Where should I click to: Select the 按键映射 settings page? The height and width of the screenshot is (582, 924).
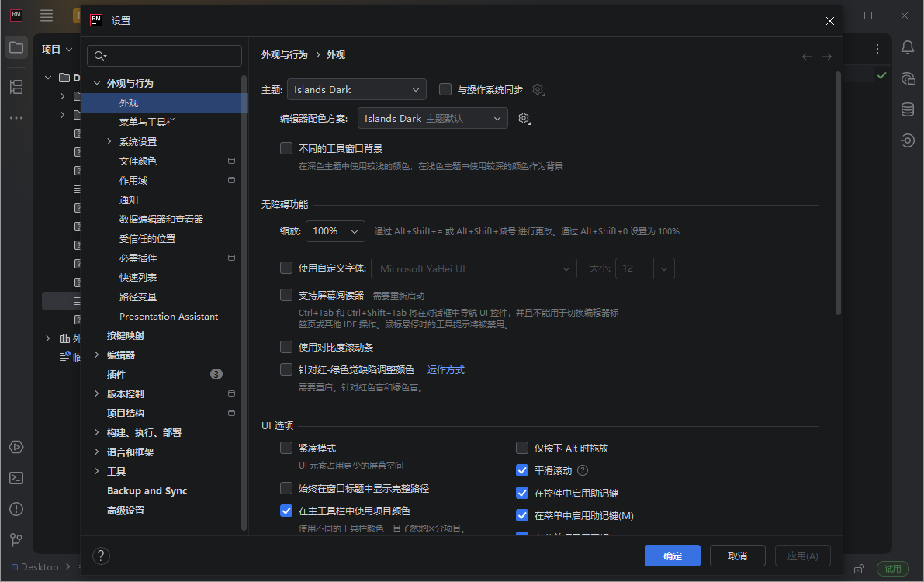[128, 335]
